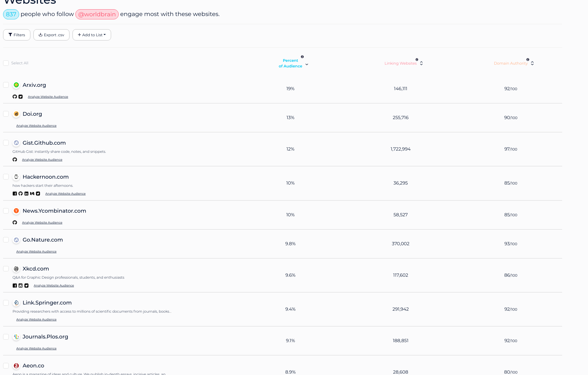This screenshot has height=375, width=588.
Task: Open the GitHub icon under Gist.Github.com
Action: pyautogui.click(x=15, y=160)
